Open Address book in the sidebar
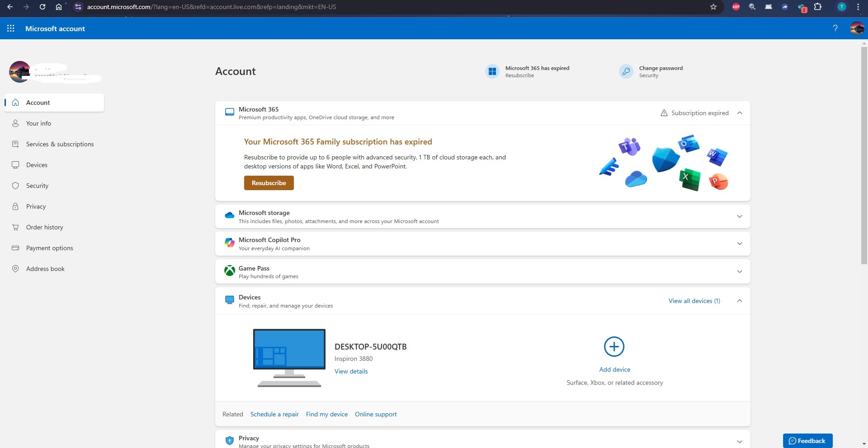Screen dimensions: 868x448 (54, 269)
